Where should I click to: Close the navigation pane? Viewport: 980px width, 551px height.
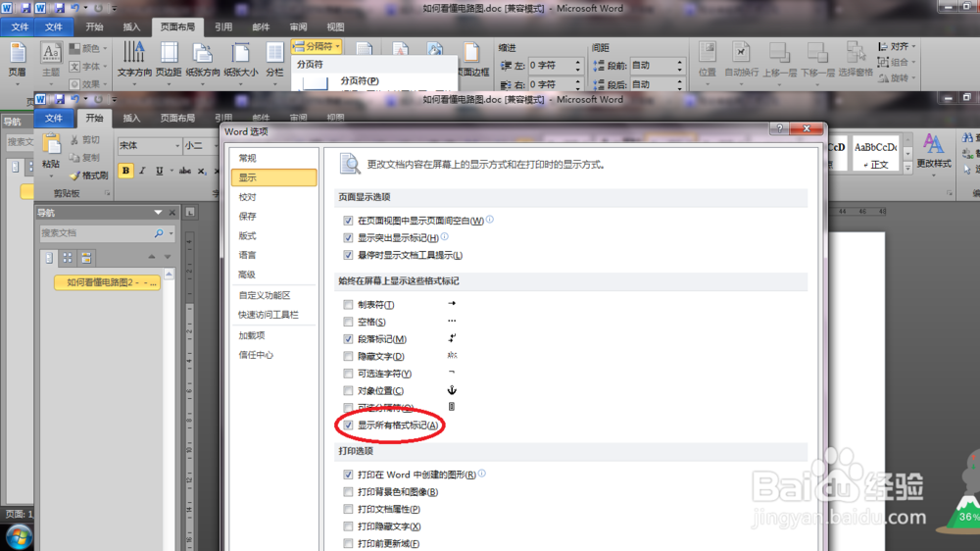click(x=172, y=213)
